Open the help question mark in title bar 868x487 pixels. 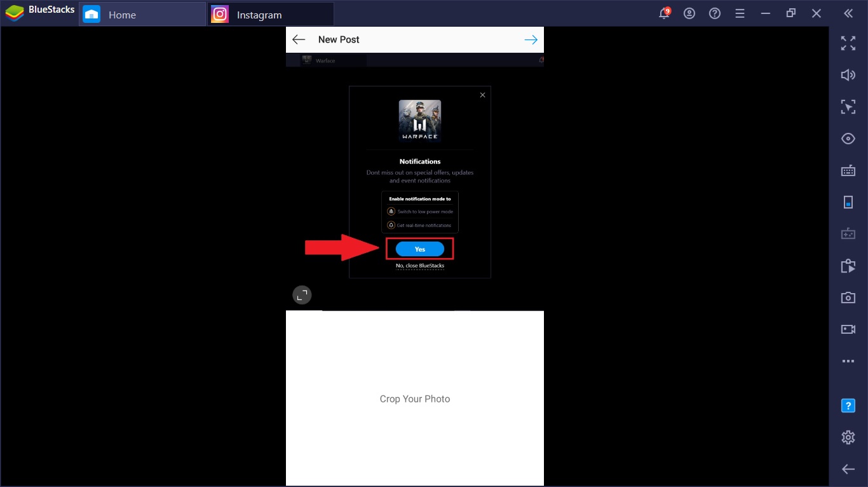(715, 13)
